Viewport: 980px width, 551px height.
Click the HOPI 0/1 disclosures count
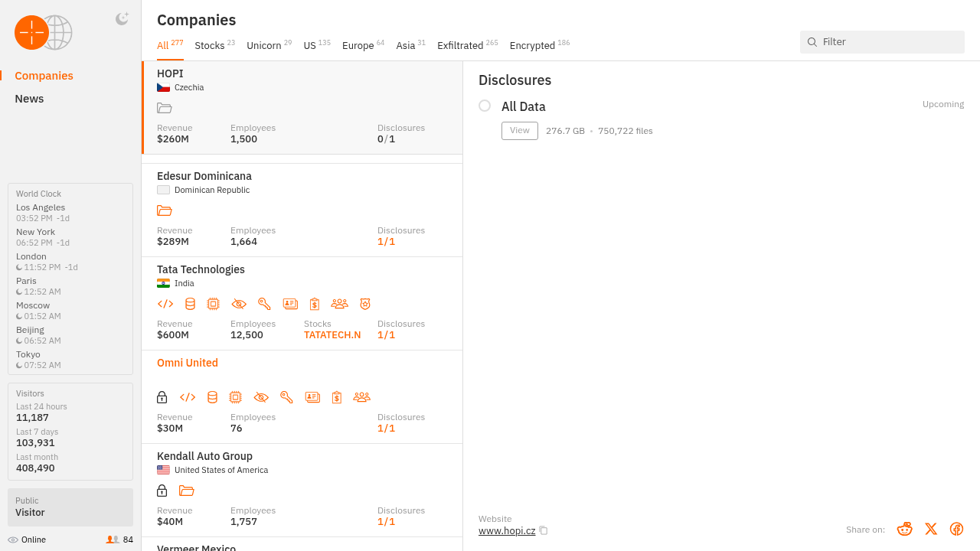(387, 139)
